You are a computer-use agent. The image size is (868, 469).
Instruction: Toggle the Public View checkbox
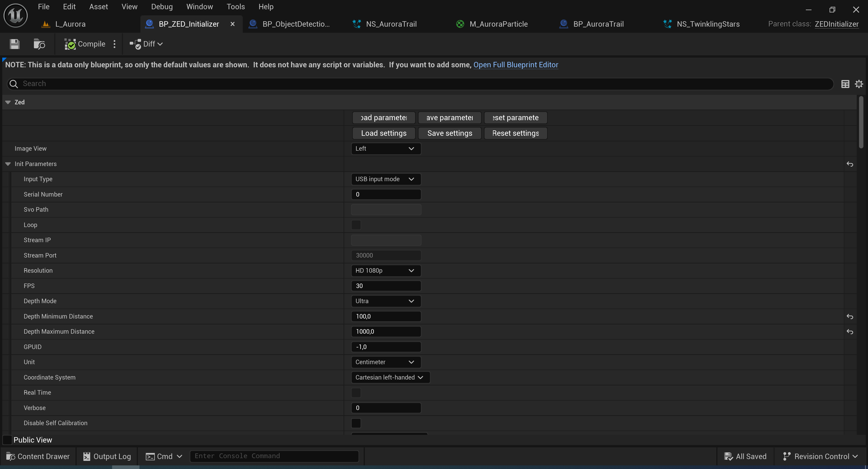(x=7, y=440)
